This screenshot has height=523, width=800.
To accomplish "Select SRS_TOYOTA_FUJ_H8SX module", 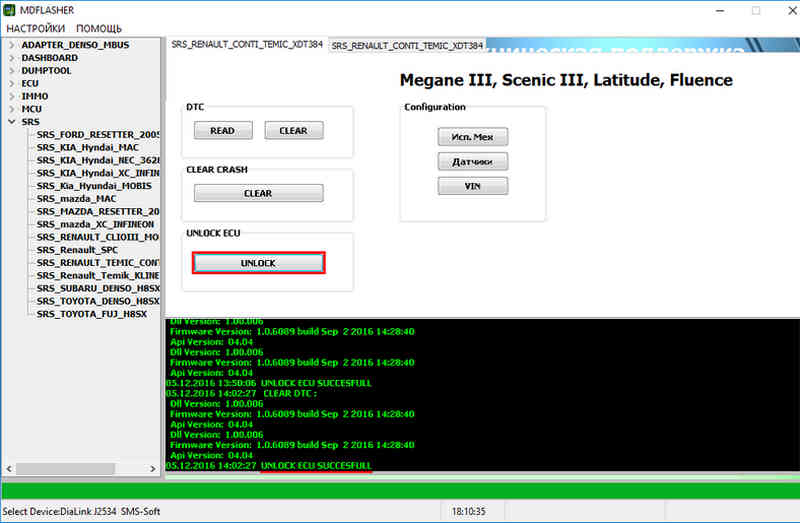I will (x=92, y=314).
